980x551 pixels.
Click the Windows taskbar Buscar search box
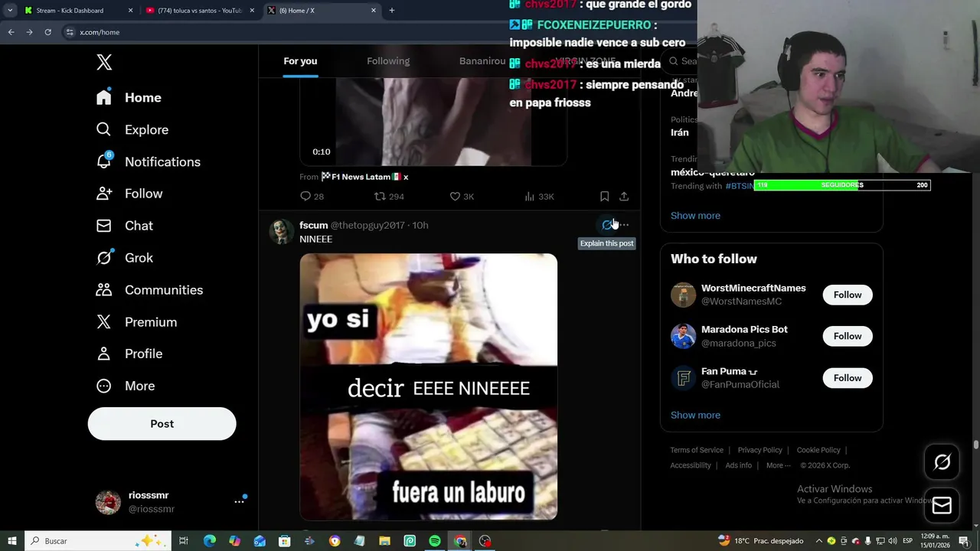click(x=97, y=541)
